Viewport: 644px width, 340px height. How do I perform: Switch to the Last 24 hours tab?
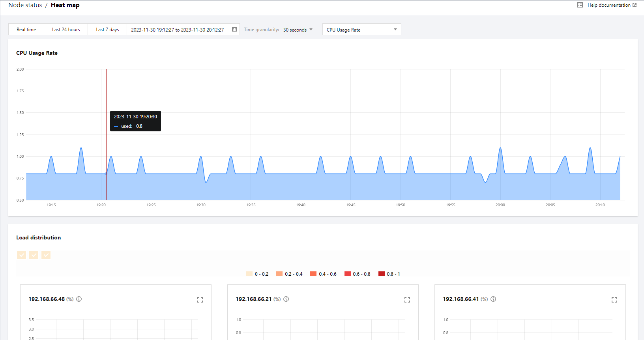pyautogui.click(x=66, y=30)
